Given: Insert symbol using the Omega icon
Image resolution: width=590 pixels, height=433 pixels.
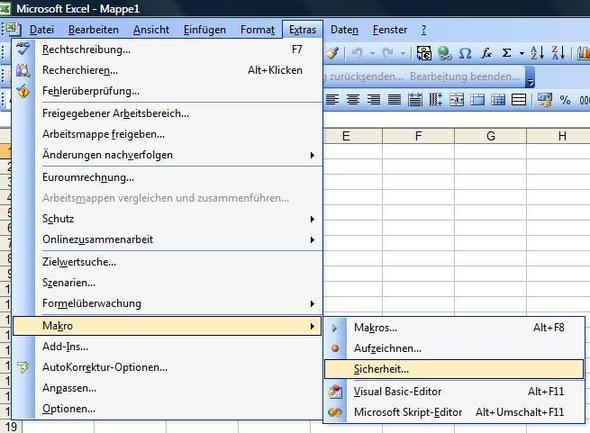Looking at the screenshot, I should tap(465, 53).
